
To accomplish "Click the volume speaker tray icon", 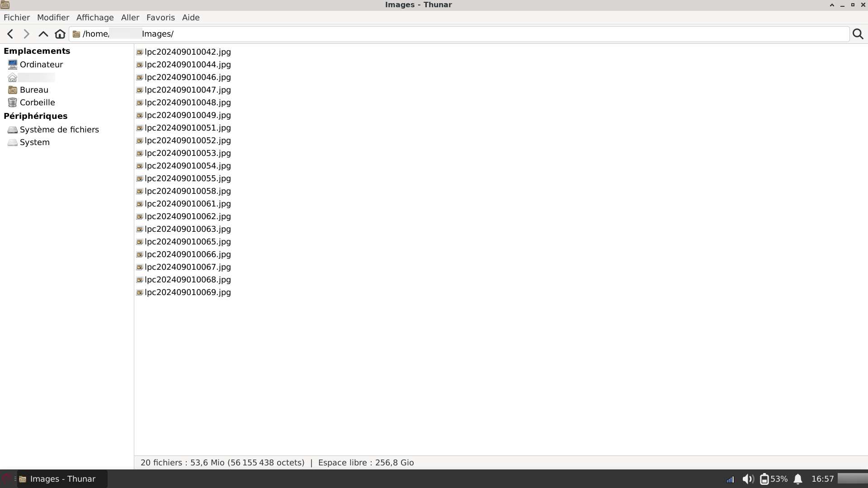I will coord(748,479).
